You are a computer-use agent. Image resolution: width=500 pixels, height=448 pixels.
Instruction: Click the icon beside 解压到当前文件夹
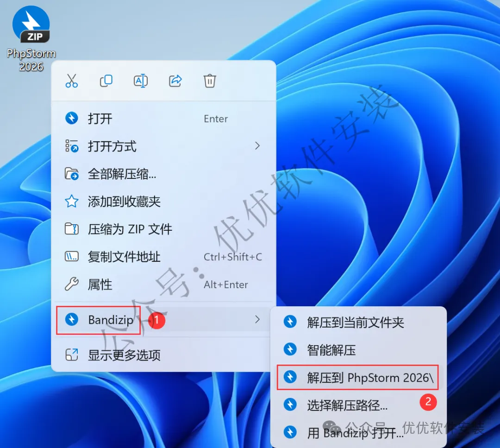tap(290, 322)
